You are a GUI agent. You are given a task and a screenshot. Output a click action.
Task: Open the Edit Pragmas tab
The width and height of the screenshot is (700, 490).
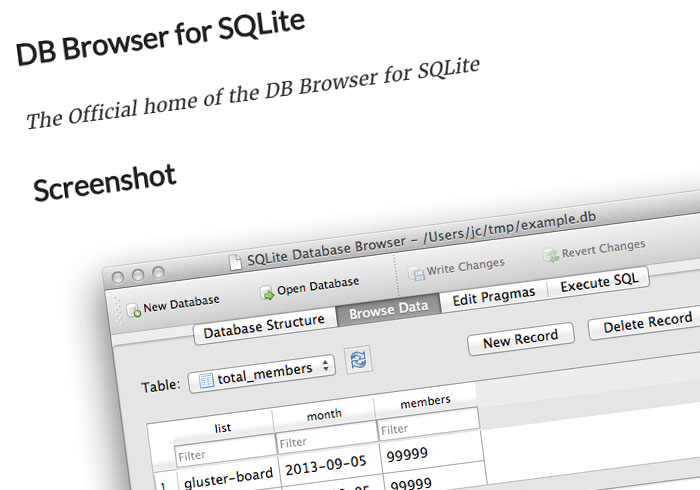(x=493, y=296)
